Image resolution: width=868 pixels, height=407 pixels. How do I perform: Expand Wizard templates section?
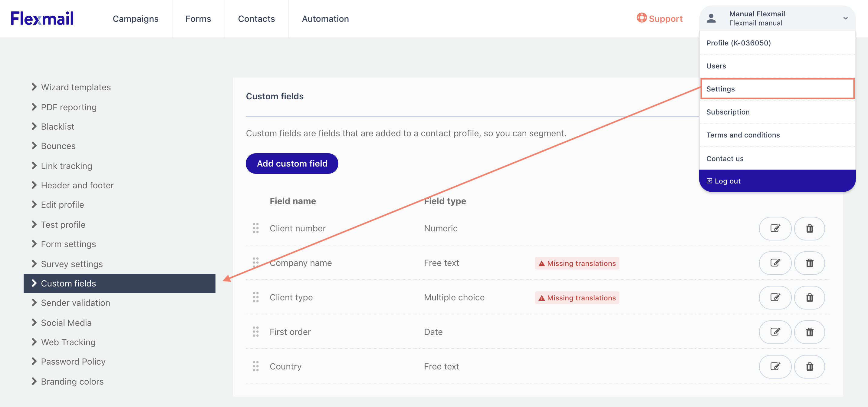coord(75,87)
